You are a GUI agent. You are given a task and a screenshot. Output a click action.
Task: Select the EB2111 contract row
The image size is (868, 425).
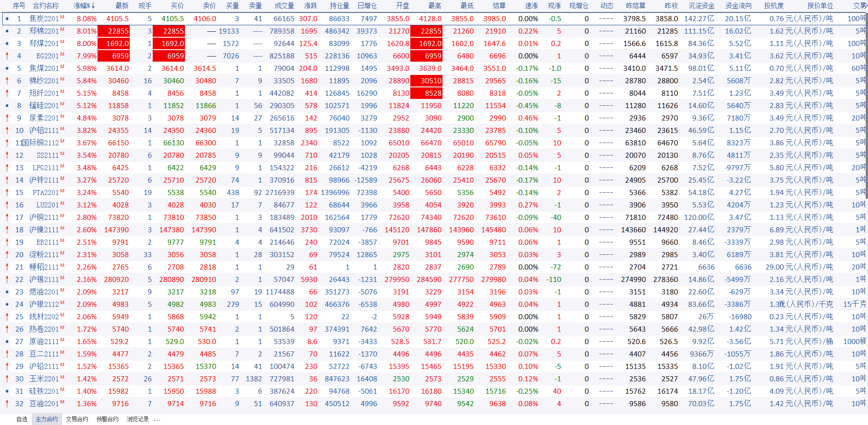click(x=434, y=242)
